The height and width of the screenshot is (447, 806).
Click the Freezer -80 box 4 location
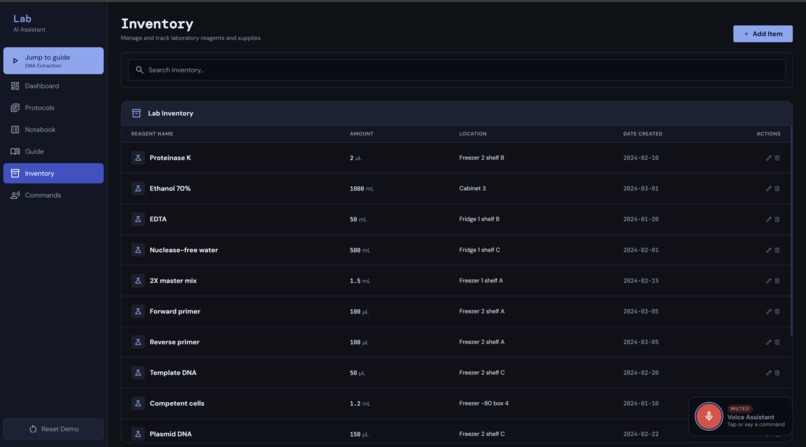pos(484,403)
